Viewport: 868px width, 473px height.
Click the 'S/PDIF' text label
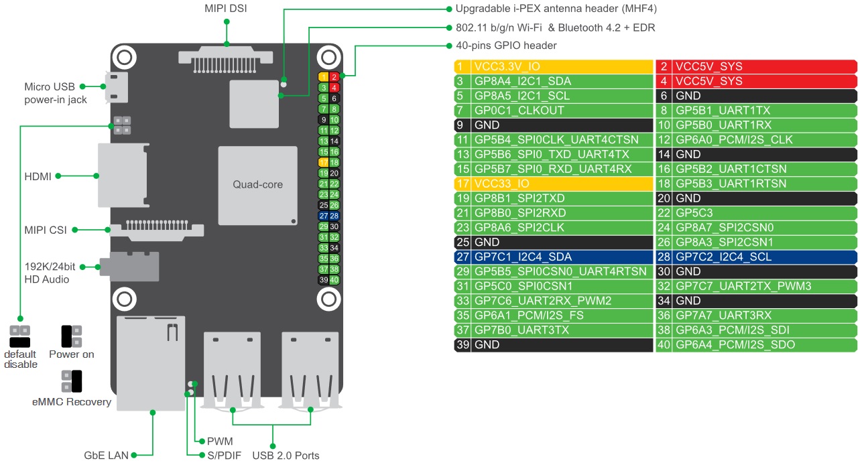click(226, 456)
